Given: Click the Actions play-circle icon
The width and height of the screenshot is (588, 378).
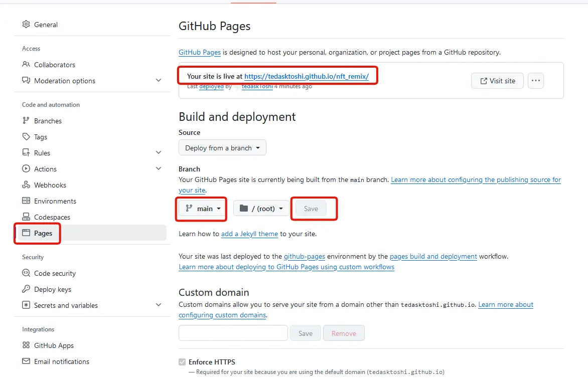Looking at the screenshot, I should click(26, 168).
